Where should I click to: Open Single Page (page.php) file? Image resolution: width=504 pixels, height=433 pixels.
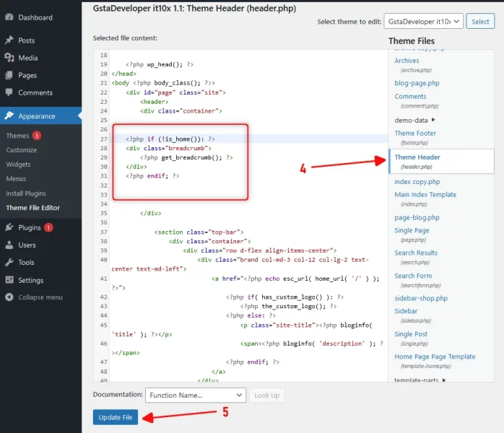(x=412, y=230)
